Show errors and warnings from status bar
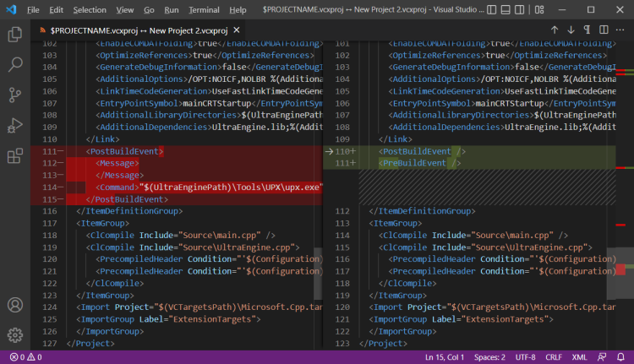634x364 pixels. coord(27,357)
